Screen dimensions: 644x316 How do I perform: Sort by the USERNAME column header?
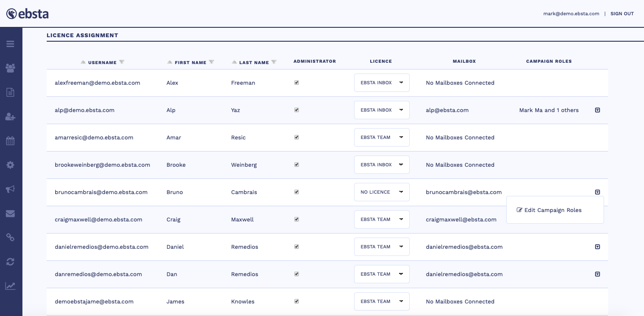(102, 63)
